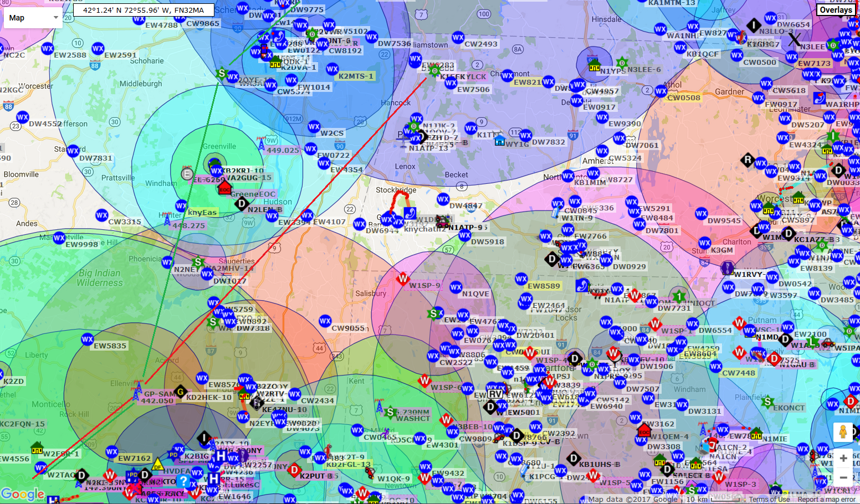860x504 pixels.
Task: Select the EKONCT green S star icon
Action: [767, 402]
